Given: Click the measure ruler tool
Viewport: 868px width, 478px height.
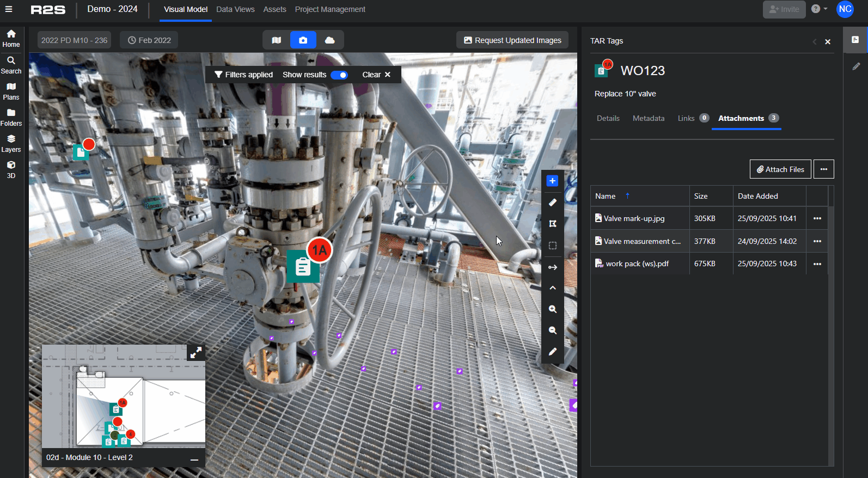Looking at the screenshot, I should point(552,203).
